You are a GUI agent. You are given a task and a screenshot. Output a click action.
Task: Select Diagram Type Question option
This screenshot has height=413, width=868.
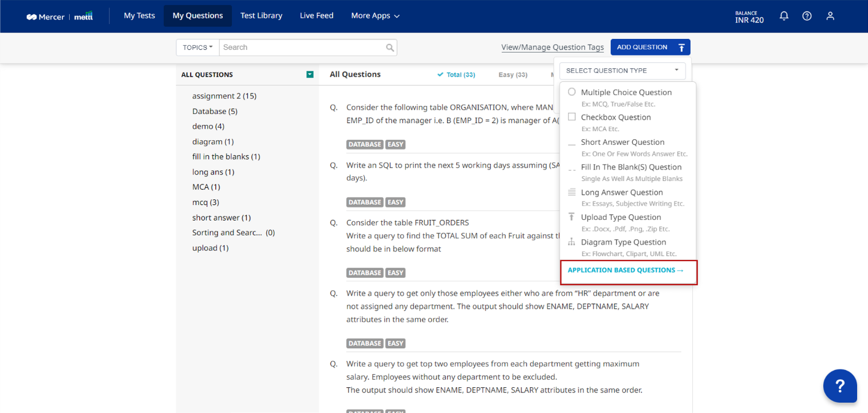coord(623,242)
